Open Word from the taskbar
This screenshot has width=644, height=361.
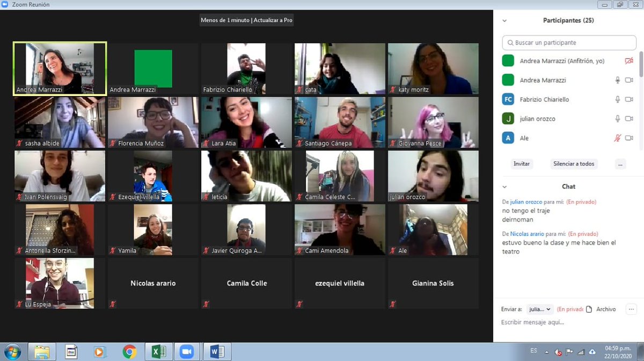pyautogui.click(x=217, y=352)
